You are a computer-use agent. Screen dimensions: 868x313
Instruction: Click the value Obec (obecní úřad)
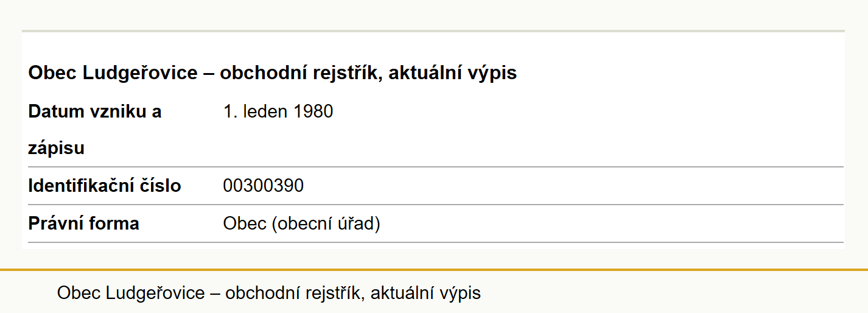point(302,224)
